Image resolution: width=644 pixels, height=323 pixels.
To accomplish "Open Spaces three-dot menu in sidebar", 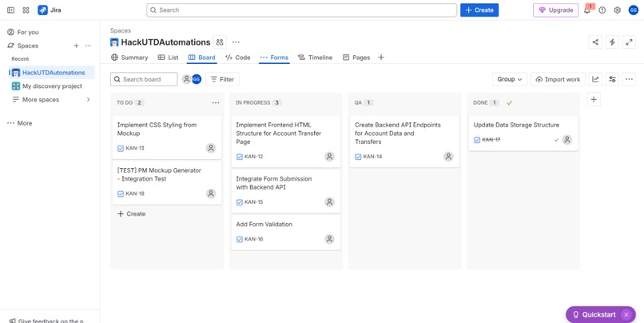I will [x=88, y=46].
